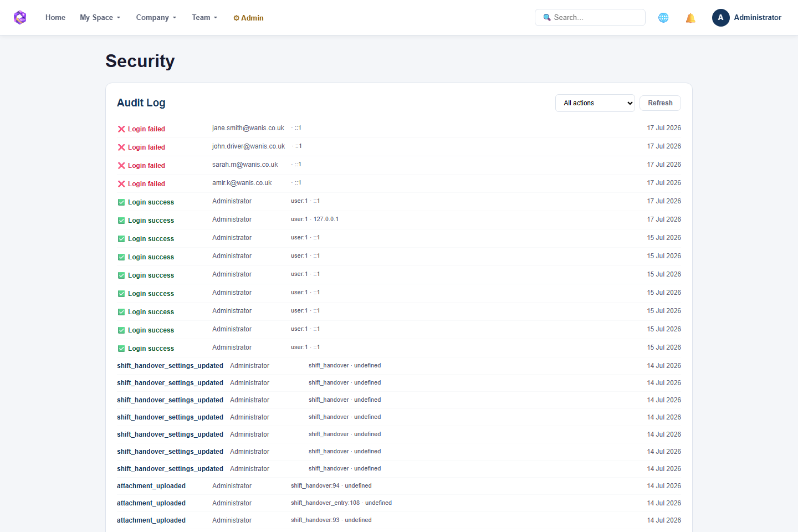The image size is (798, 532).
Task: Go to the Home page
Action: [55, 18]
